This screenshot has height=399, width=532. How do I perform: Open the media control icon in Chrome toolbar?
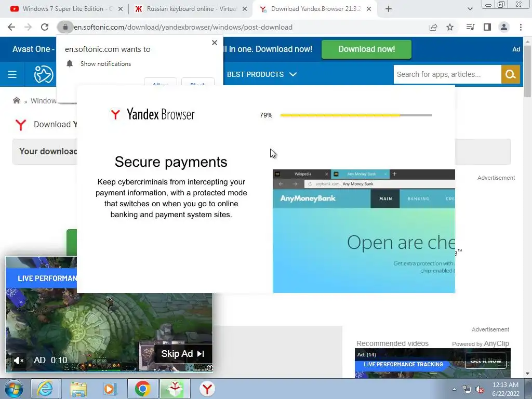point(470,27)
